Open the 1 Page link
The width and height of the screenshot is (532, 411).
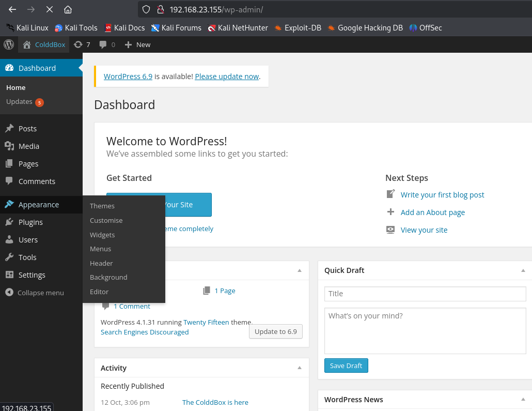pyautogui.click(x=225, y=291)
